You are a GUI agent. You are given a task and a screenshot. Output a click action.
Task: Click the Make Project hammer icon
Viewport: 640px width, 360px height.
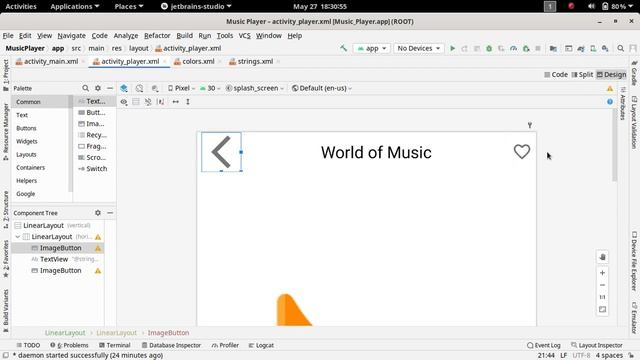click(343, 48)
